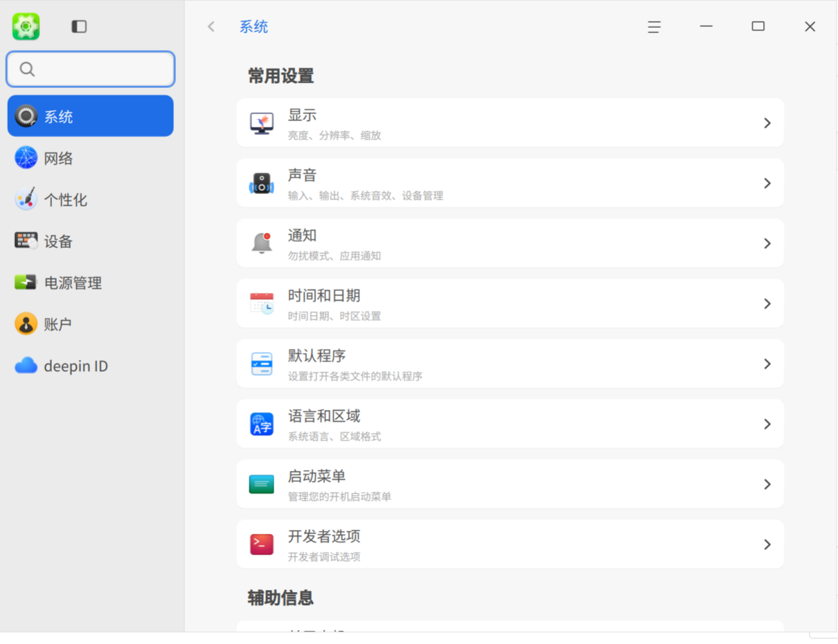This screenshot has height=644, width=838.
Task: Open 账户 via its user icon
Action: pos(26,324)
